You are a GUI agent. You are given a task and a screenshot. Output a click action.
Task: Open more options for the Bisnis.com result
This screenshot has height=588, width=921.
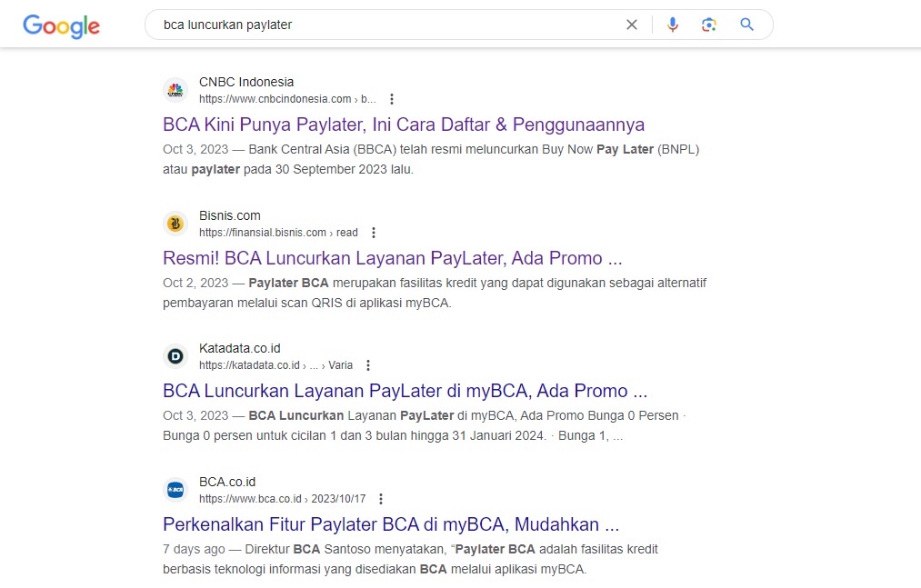[374, 233]
